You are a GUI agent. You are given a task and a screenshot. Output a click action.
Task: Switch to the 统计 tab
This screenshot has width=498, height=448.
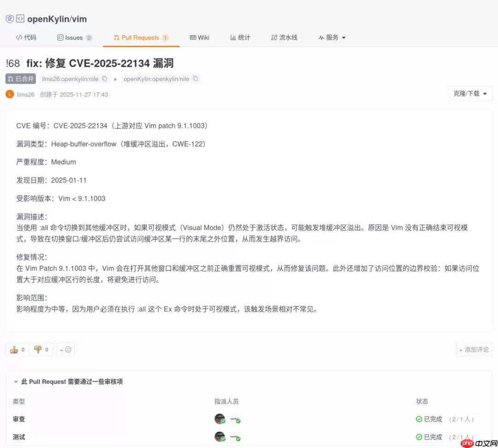coord(240,37)
